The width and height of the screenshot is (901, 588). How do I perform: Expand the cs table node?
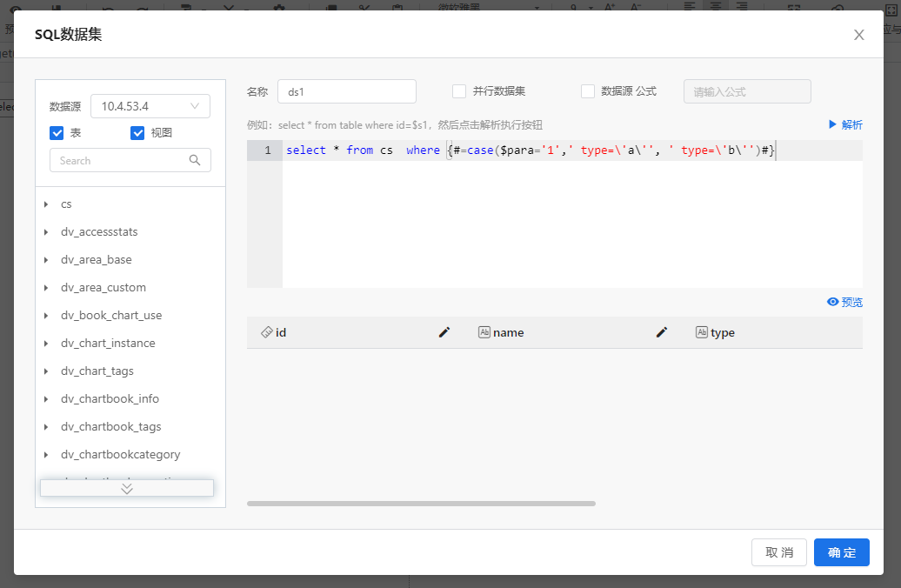pos(46,204)
